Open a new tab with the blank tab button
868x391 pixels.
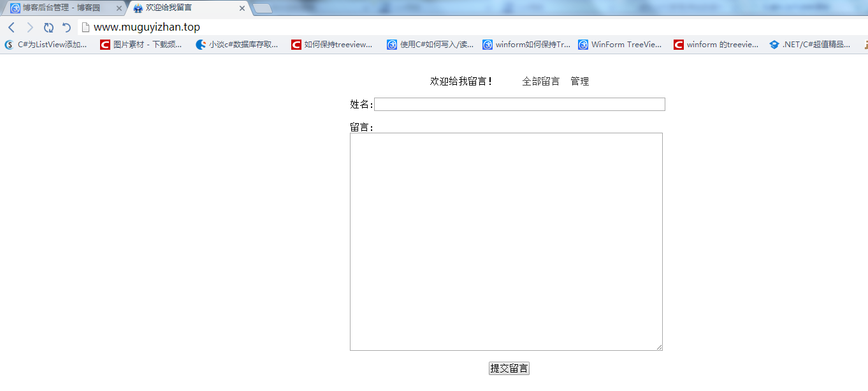(x=262, y=8)
